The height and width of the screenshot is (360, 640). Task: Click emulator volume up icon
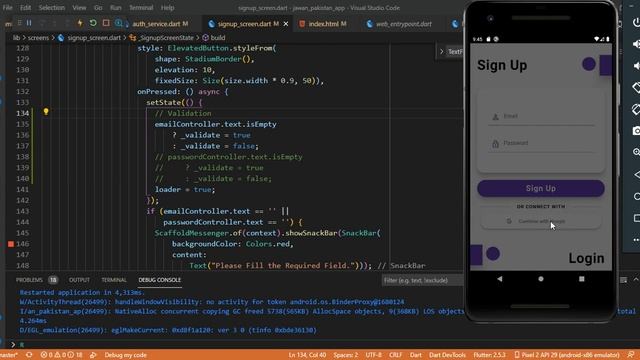click(636, 44)
